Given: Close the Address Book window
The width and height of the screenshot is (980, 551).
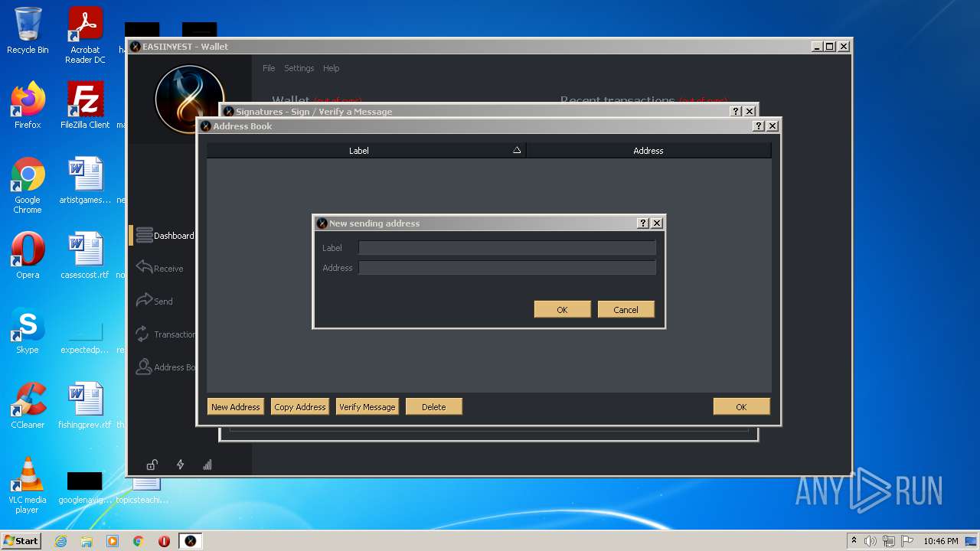Looking at the screenshot, I should [773, 126].
